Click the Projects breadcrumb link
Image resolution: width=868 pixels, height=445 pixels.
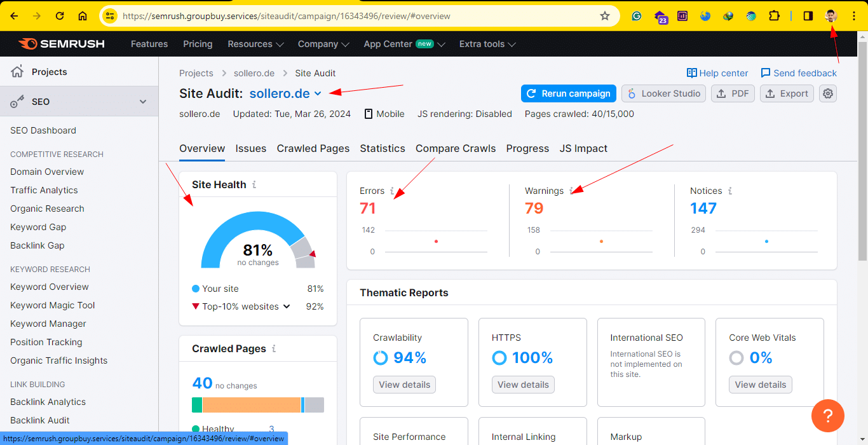point(196,73)
